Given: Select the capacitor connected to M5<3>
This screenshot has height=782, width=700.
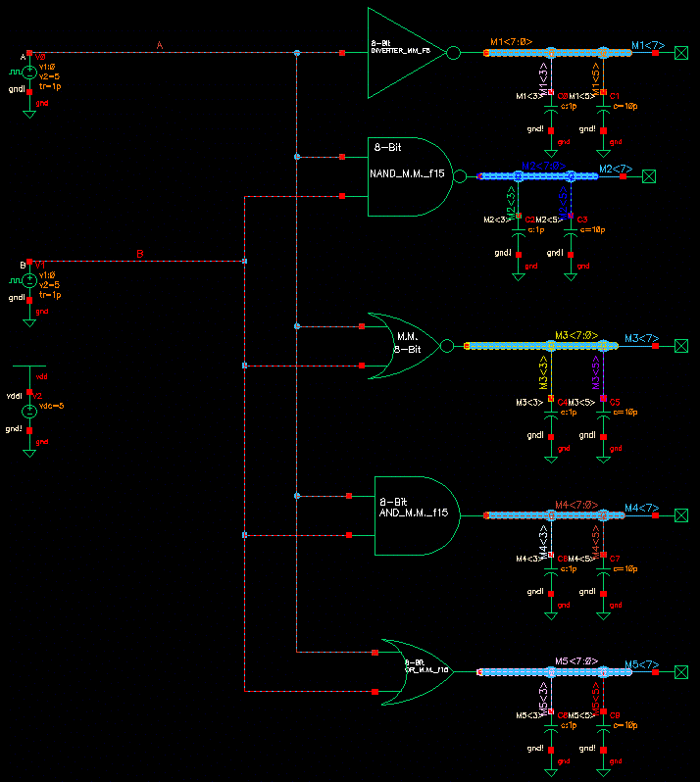Looking at the screenshot, I should (551, 728).
